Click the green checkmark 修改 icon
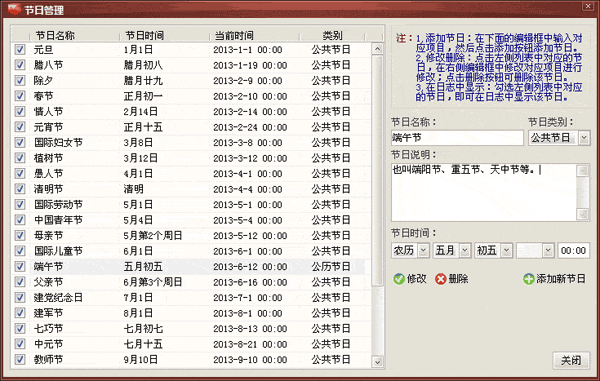The image size is (600, 381). coord(399,279)
